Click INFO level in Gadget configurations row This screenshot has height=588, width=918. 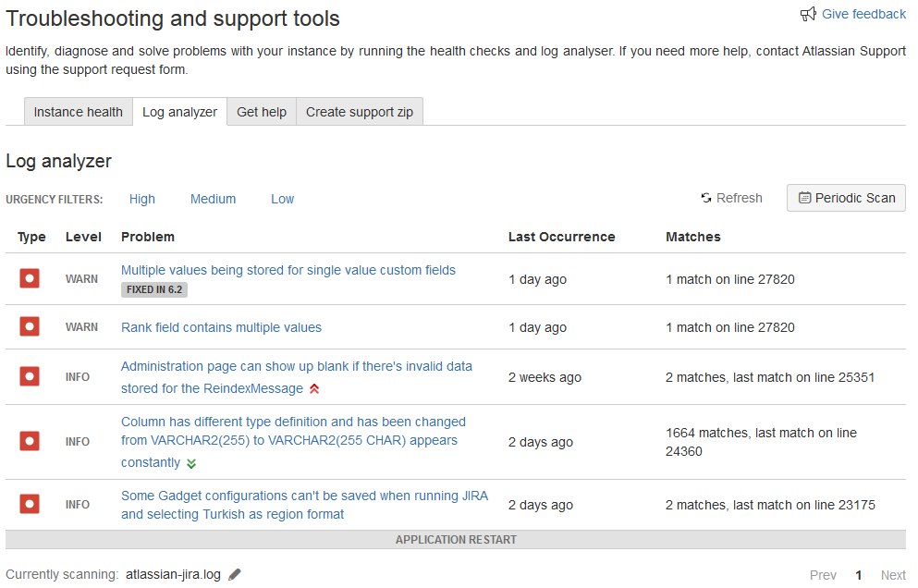tap(78, 504)
